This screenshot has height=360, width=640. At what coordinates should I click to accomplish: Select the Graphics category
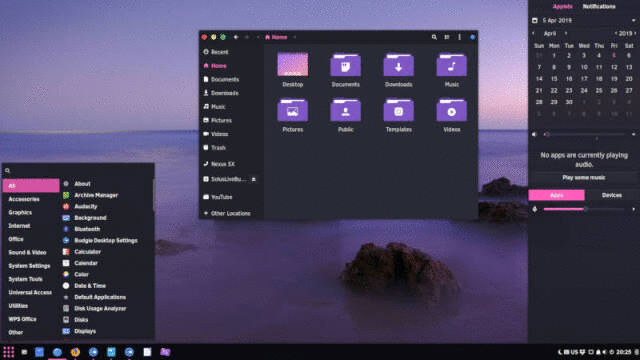click(x=31, y=213)
